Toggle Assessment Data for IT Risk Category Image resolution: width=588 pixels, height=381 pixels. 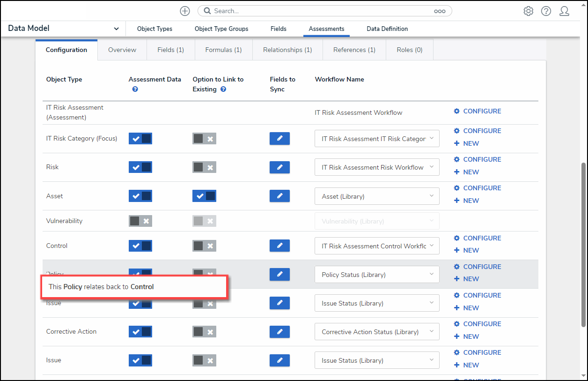tap(140, 139)
